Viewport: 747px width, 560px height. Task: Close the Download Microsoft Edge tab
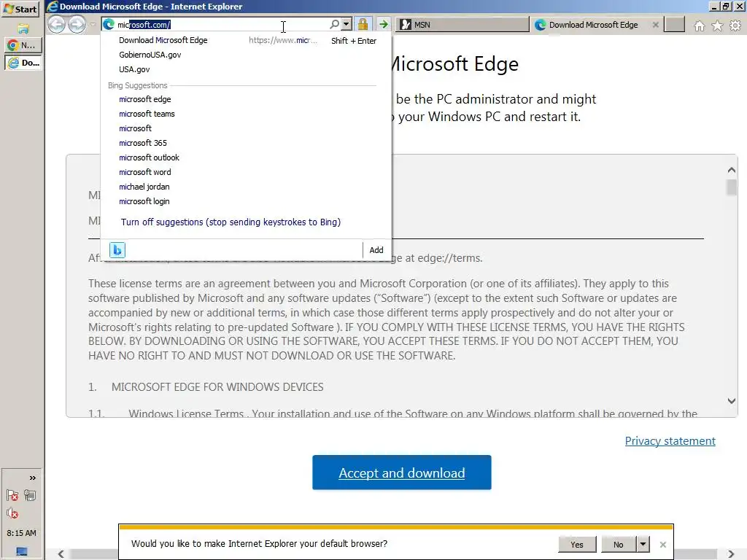tap(656, 25)
